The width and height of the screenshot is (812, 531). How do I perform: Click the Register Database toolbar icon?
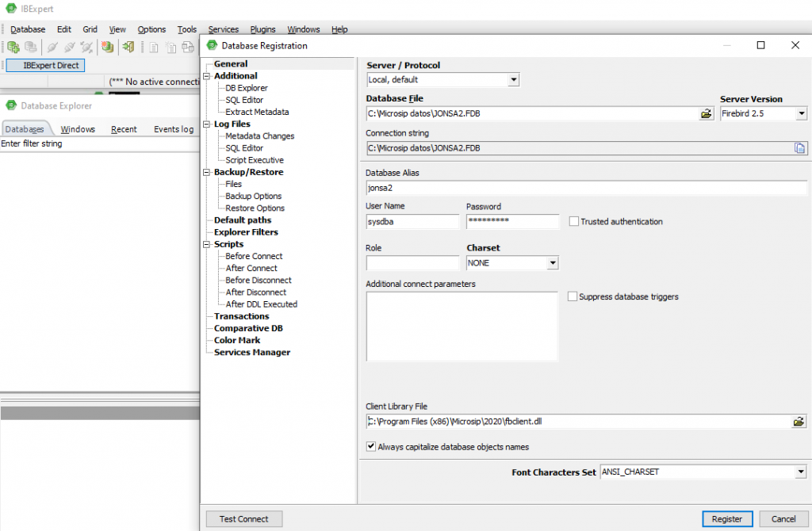(x=13, y=48)
